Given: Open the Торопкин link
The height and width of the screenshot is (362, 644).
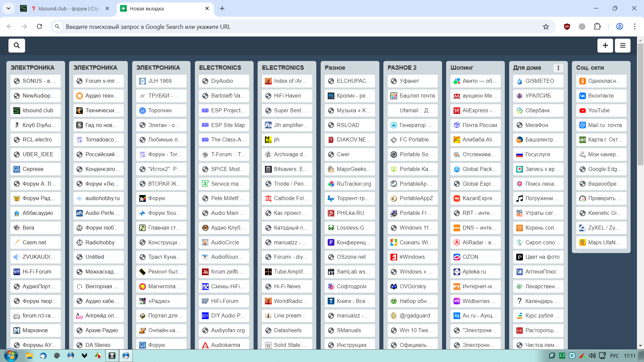Looking at the screenshot, I should click(161, 110).
